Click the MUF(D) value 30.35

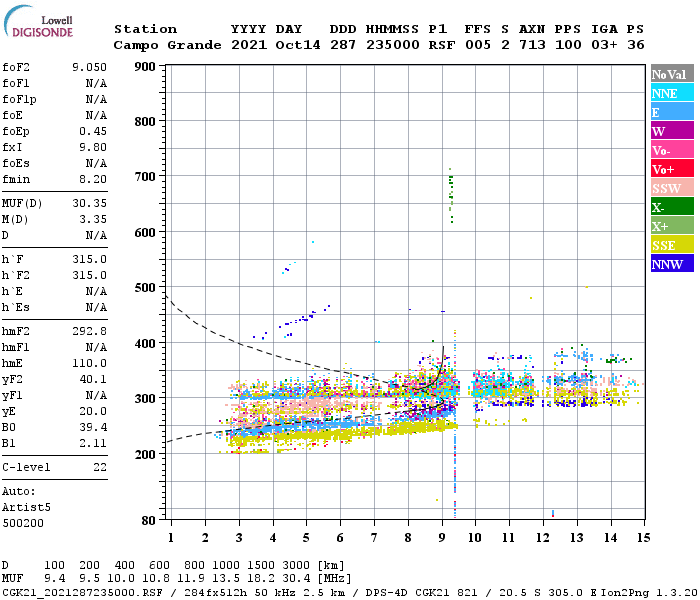click(89, 203)
